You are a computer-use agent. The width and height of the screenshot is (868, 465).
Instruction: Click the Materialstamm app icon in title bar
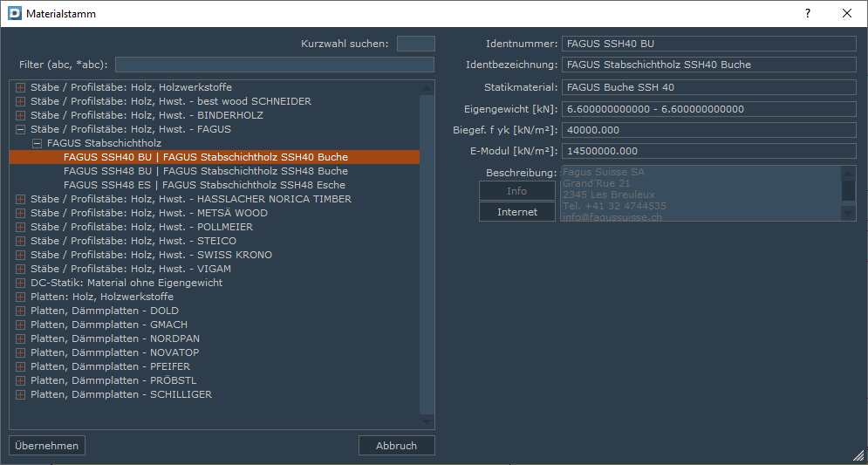pos(16,14)
